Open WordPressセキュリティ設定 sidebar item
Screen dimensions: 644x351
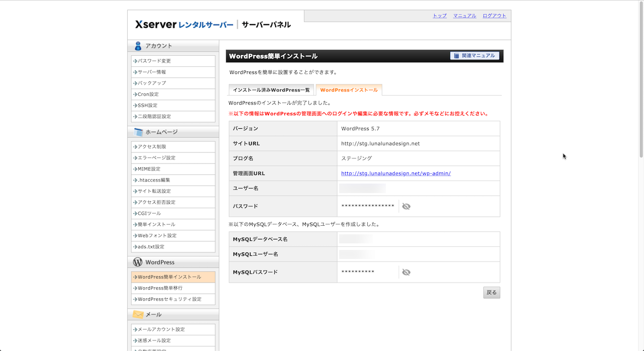point(169,299)
